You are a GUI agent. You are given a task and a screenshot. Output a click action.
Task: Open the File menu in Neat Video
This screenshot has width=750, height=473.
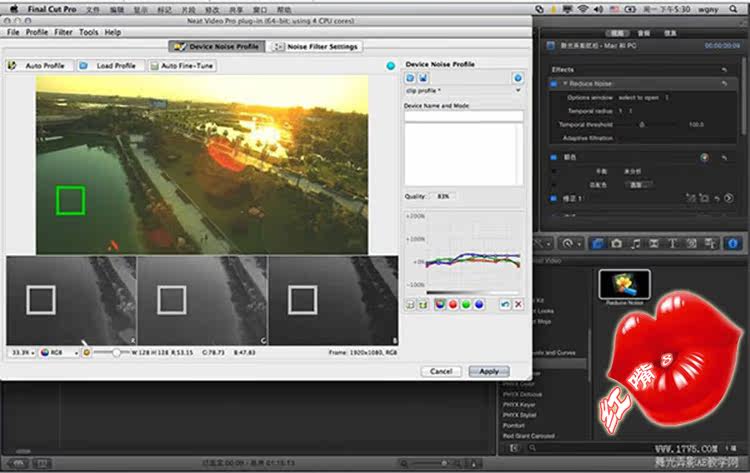coord(13,32)
